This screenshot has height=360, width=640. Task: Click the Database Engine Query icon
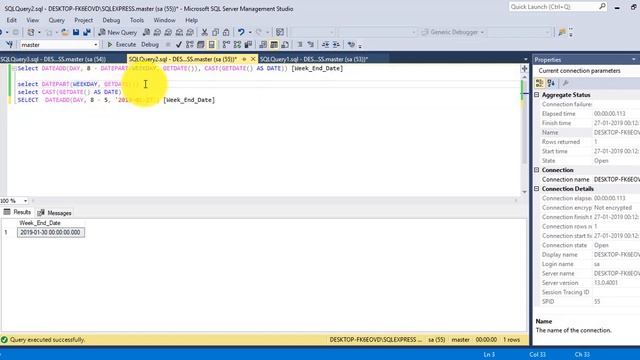tap(146, 32)
